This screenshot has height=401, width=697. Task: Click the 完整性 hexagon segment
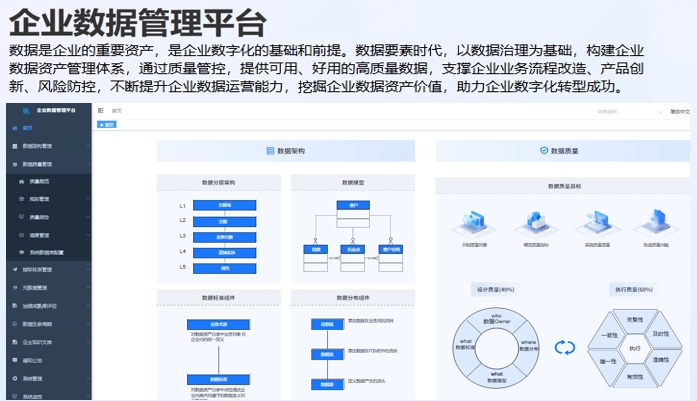click(635, 321)
